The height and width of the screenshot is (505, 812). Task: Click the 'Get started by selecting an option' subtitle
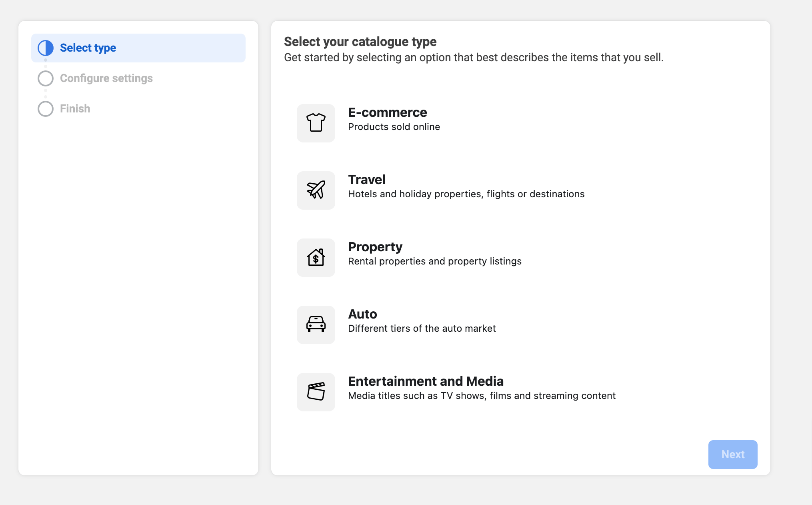(474, 58)
